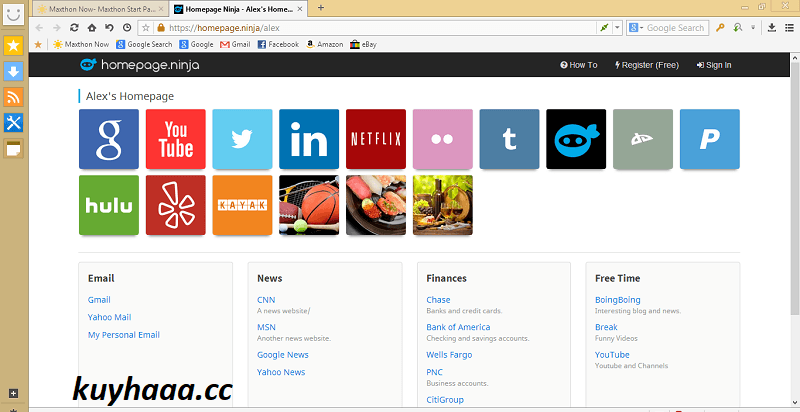Open the How To page
Viewport: 800px width, 412px height.
point(579,65)
